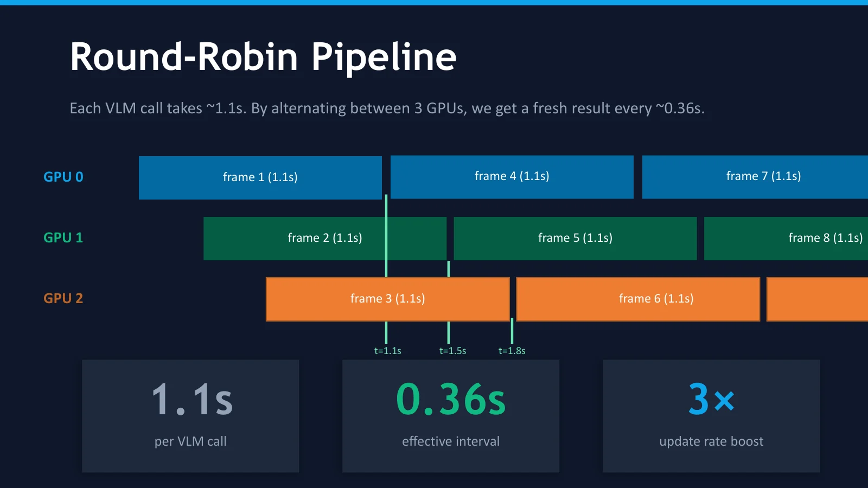Click the '0.36s' statistic value
Viewport: 868px width, 488px height.
451,400
